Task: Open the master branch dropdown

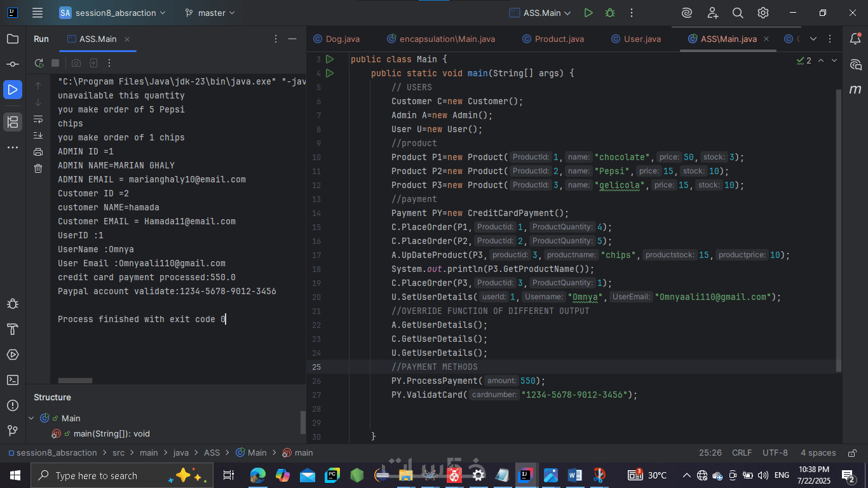Action: tap(209, 13)
